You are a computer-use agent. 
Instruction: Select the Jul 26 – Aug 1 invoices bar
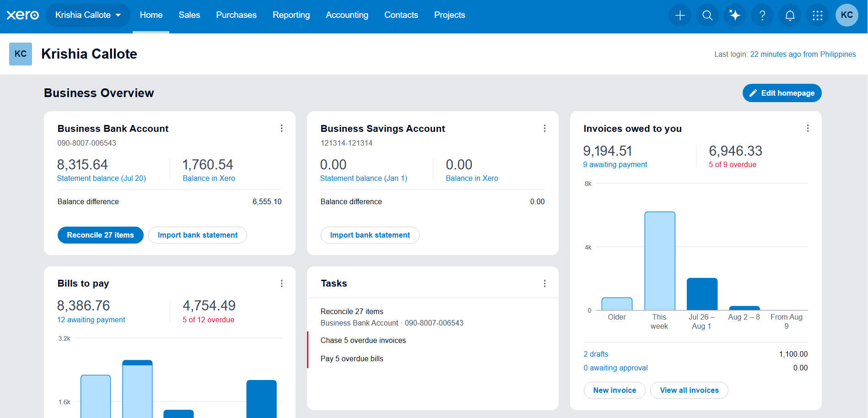click(x=702, y=294)
